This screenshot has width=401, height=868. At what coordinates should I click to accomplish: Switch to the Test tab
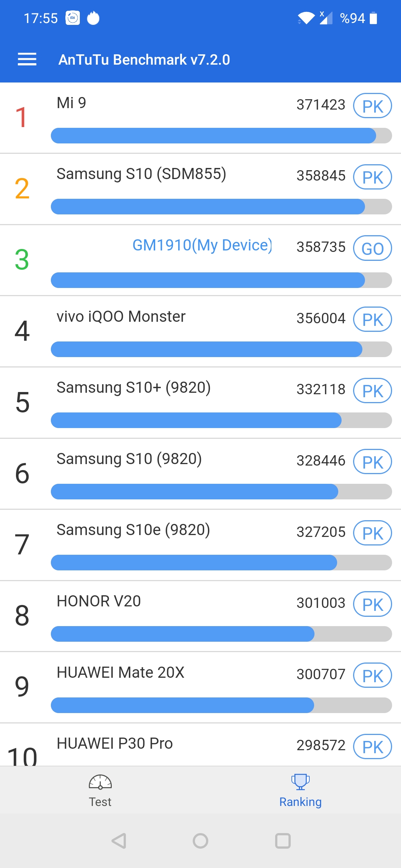pyautogui.click(x=100, y=790)
